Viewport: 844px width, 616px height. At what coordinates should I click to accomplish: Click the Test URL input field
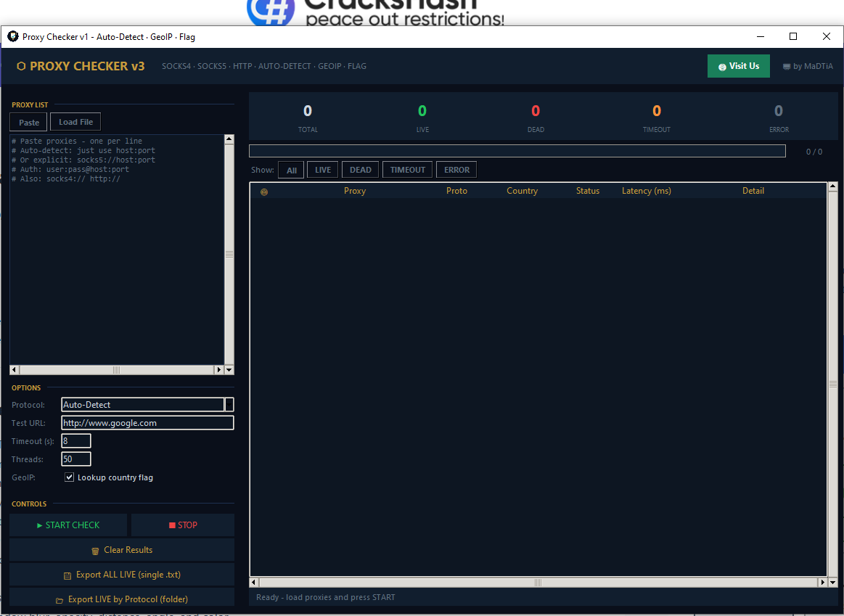(x=147, y=423)
